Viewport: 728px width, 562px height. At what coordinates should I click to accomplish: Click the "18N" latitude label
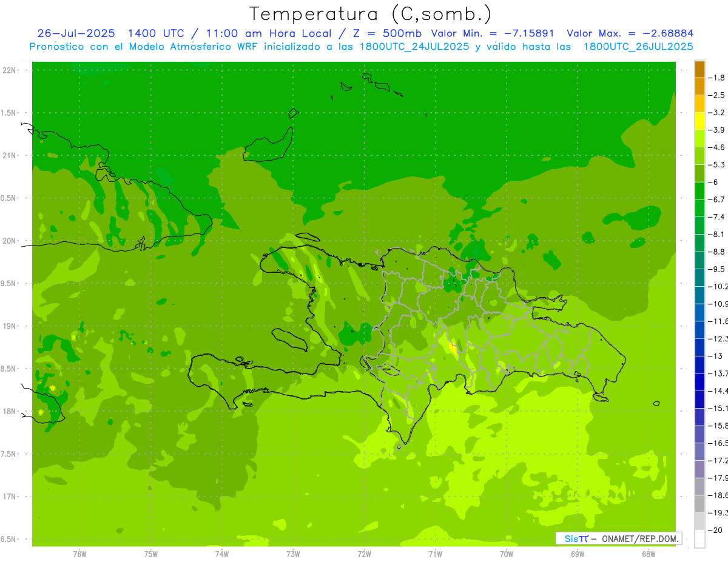tap(10, 411)
